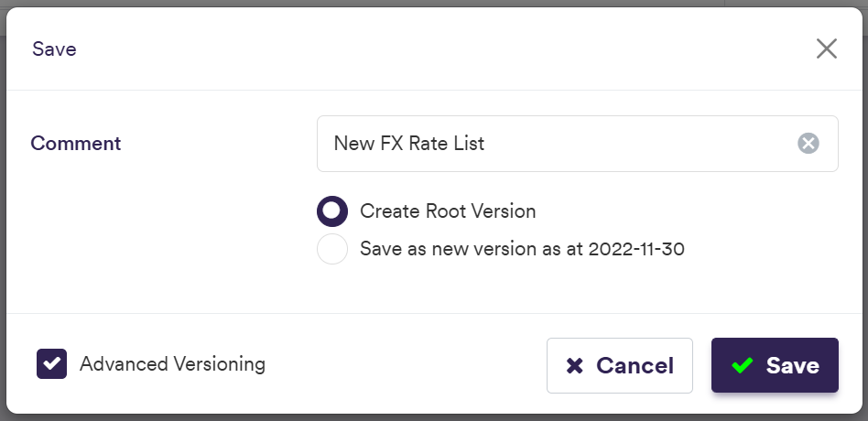Clear the comment text with the circled X icon
Screen dimensions: 868x421
[x=808, y=144]
